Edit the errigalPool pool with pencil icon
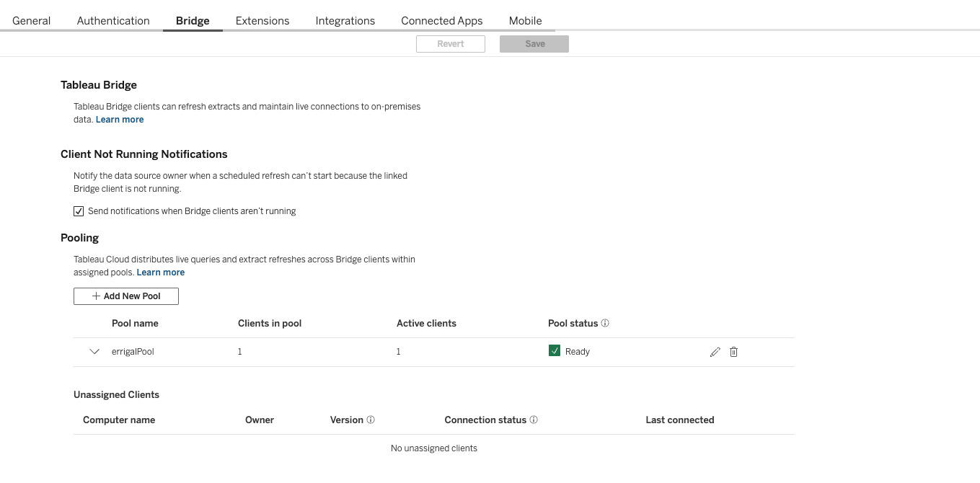 [x=715, y=352]
